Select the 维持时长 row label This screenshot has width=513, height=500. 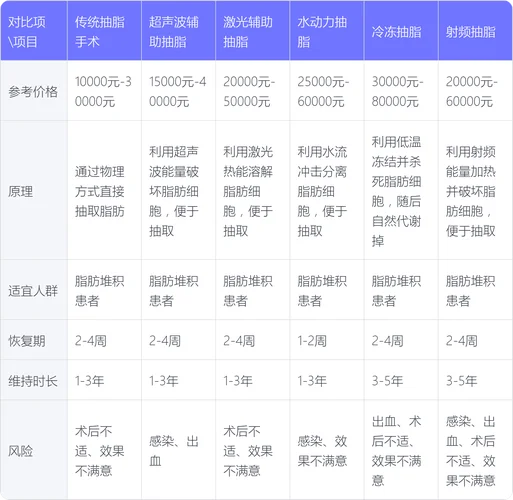coord(34,380)
